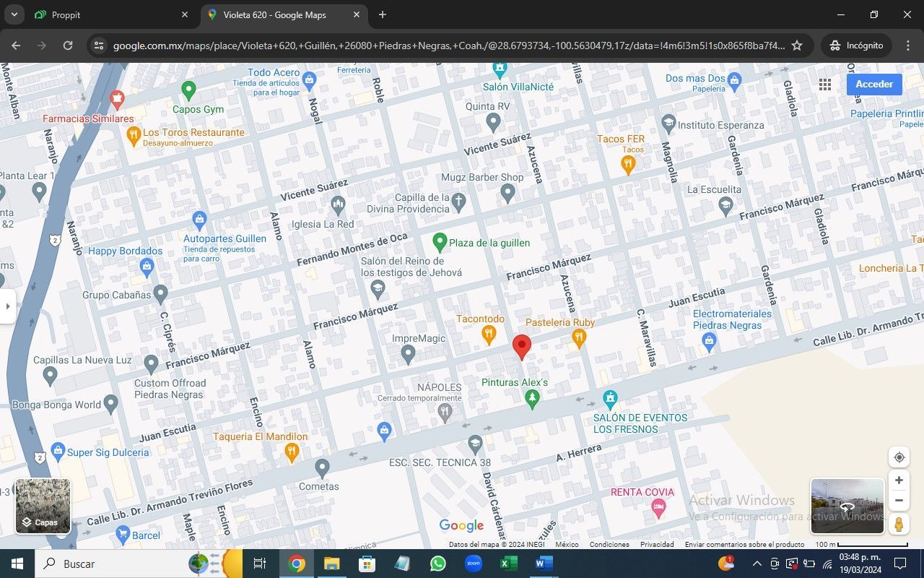The height and width of the screenshot is (578, 924).
Task: Click the red Violeta 620 location pin
Action: click(521, 346)
